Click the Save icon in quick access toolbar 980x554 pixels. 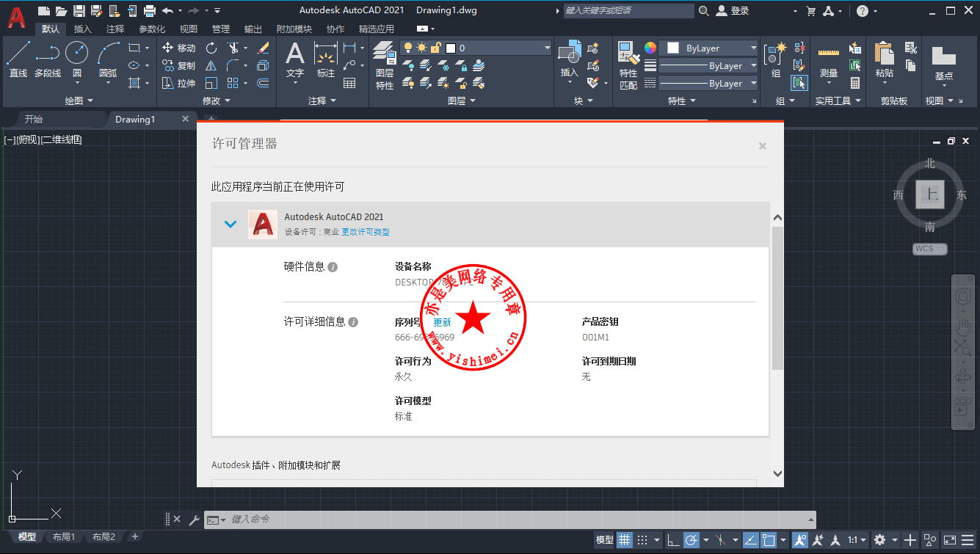(x=78, y=11)
